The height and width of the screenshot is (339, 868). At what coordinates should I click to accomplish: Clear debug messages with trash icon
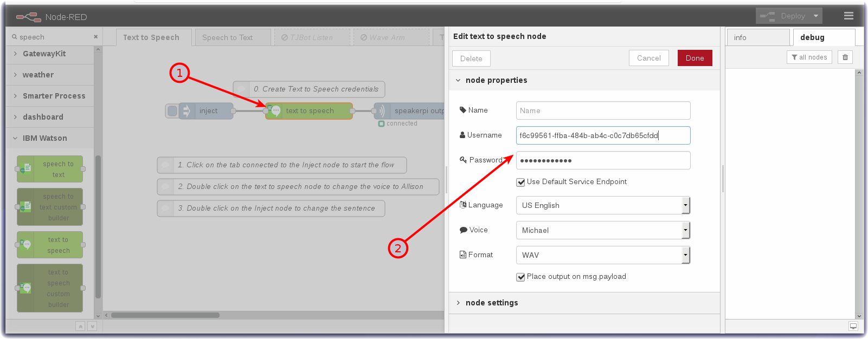845,57
